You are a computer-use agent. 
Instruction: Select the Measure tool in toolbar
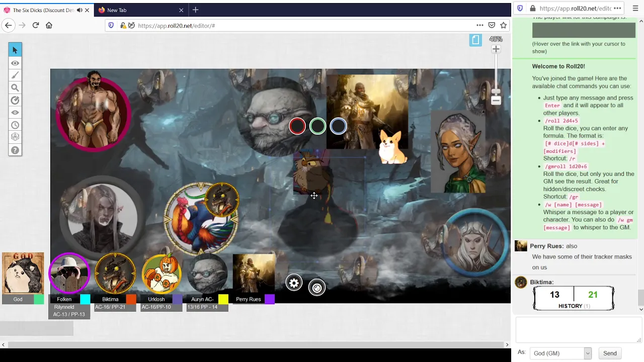[15, 100]
